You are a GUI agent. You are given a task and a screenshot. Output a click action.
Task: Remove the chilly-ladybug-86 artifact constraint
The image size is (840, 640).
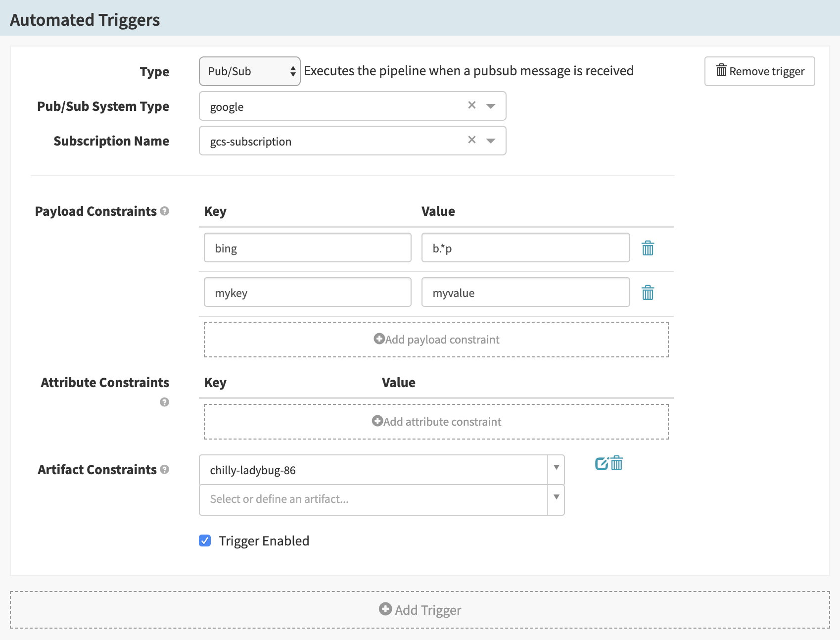click(616, 463)
